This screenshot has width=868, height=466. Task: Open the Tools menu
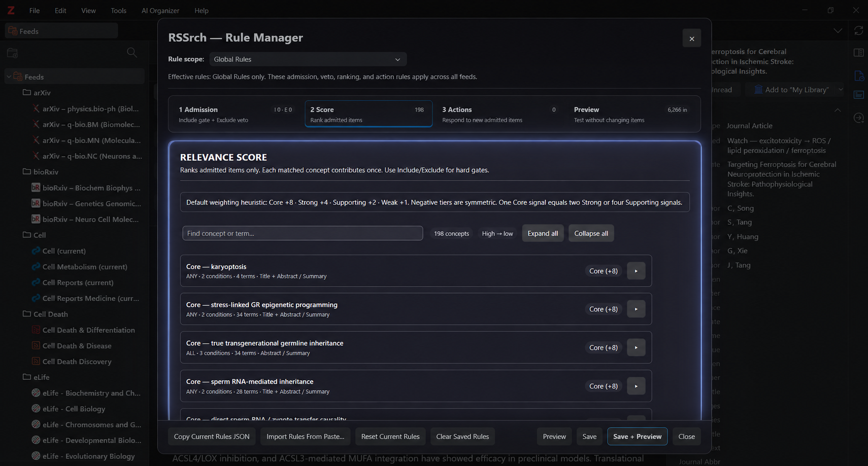point(118,10)
